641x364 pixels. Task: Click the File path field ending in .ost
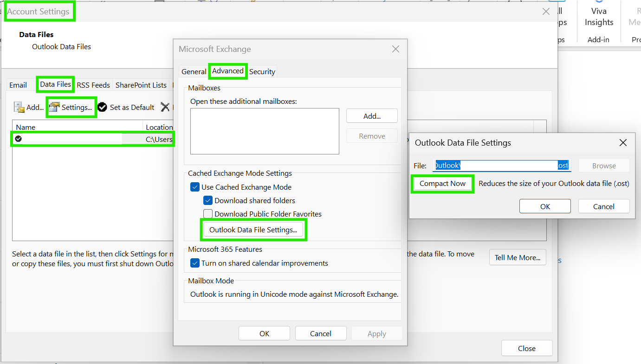501,166
